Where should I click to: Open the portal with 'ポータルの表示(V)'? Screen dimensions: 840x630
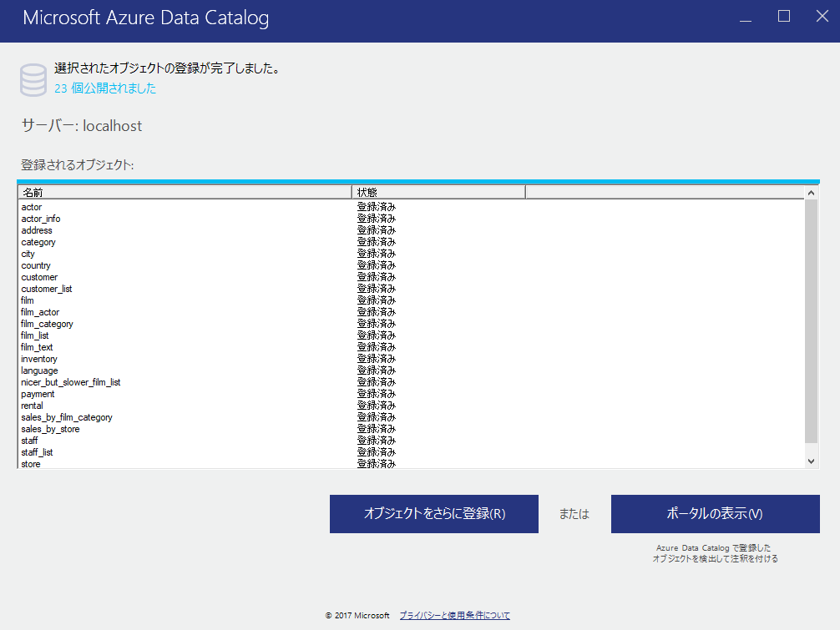pos(716,514)
